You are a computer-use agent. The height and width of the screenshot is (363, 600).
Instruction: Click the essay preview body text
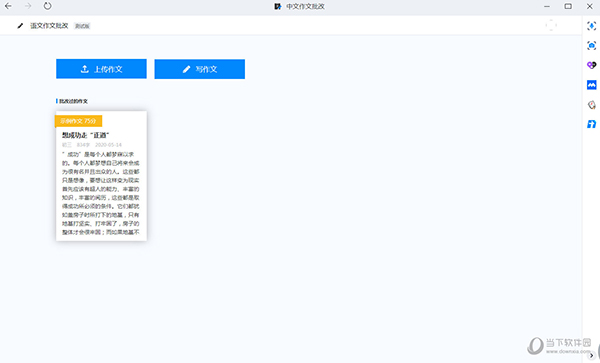tap(101, 193)
